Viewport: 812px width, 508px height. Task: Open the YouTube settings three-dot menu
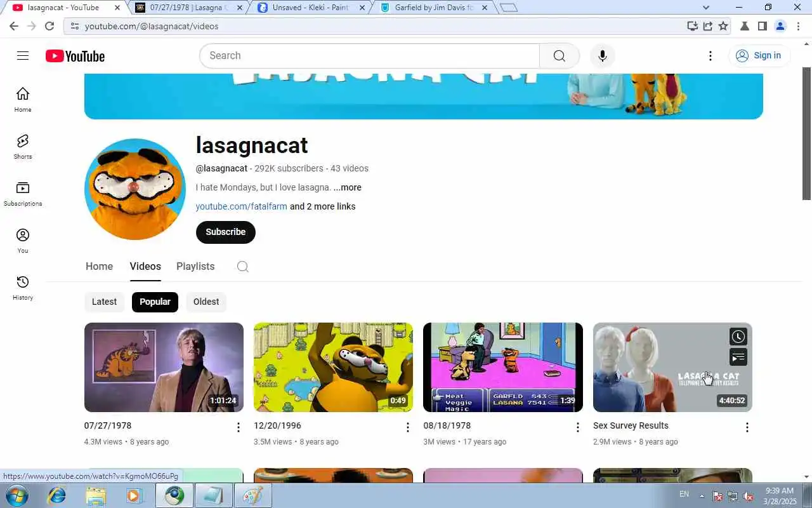[x=710, y=56]
